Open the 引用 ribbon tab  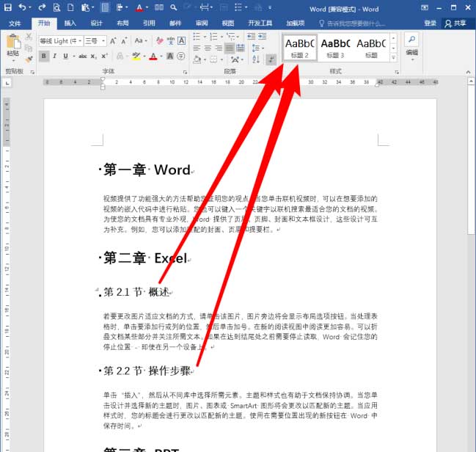point(149,23)
